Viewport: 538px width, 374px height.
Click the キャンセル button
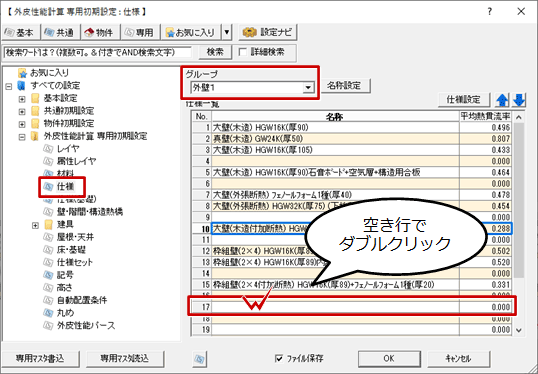pyautogui.click(x=458, y=359)
